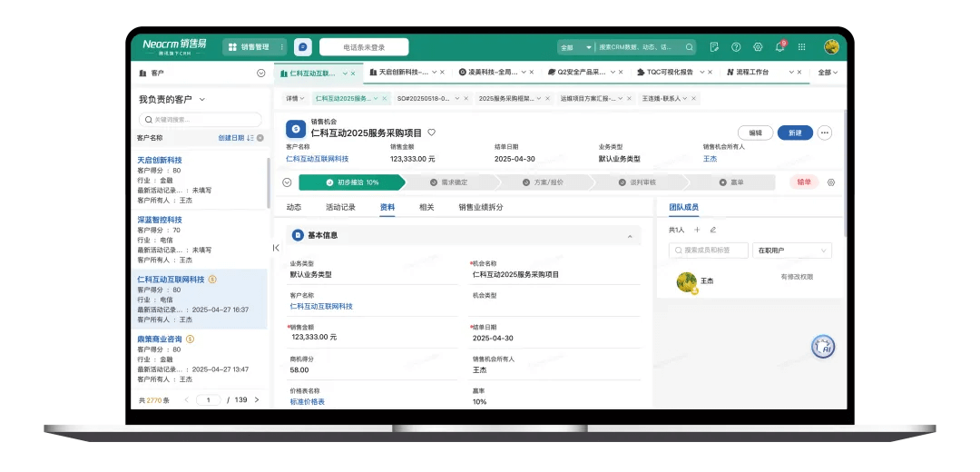
Task: Open the more options ellipsis beside 新建
Action: pos(825,133)
